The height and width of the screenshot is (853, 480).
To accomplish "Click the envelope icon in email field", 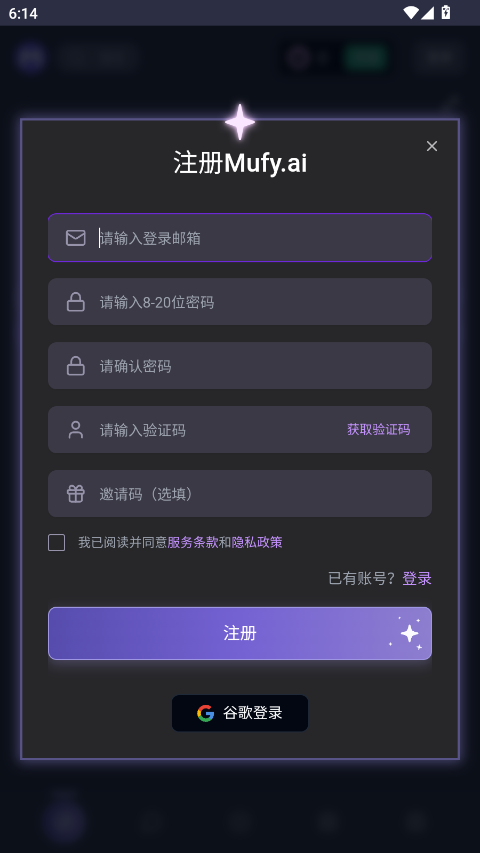I will click(x=76, y=238).
